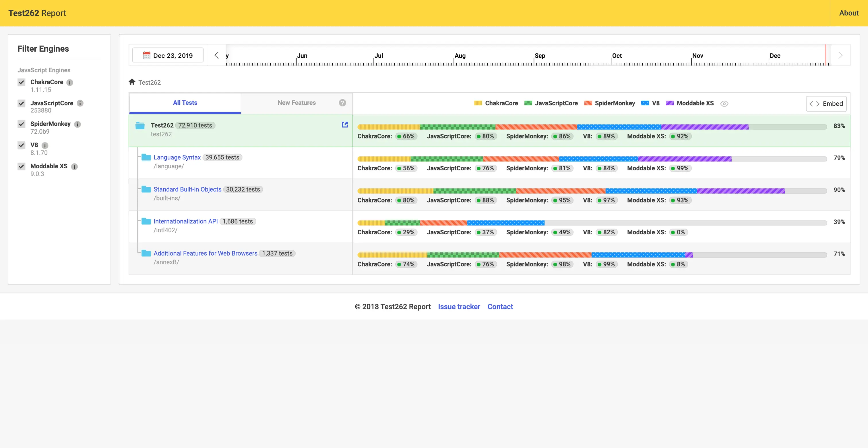Click the Embed button
Screen dimensions: 868x448
826,104
